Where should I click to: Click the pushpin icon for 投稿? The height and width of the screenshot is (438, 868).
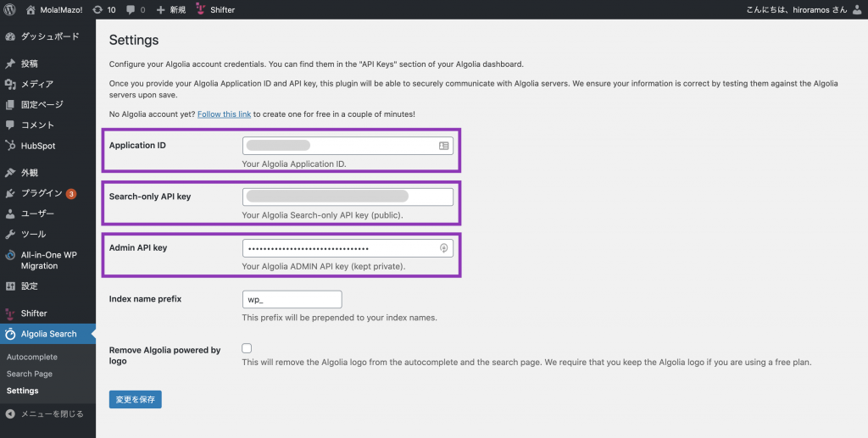(x=10, y=64)
